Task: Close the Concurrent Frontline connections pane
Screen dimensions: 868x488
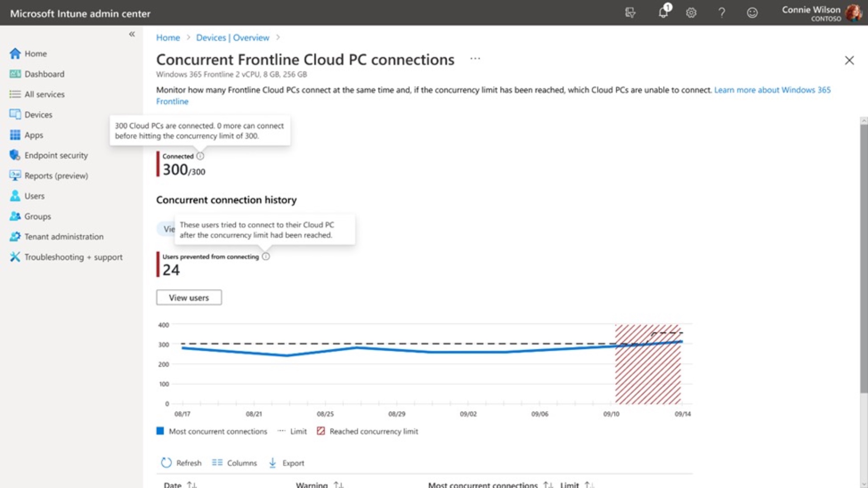Action: click(x=849, y=60)
